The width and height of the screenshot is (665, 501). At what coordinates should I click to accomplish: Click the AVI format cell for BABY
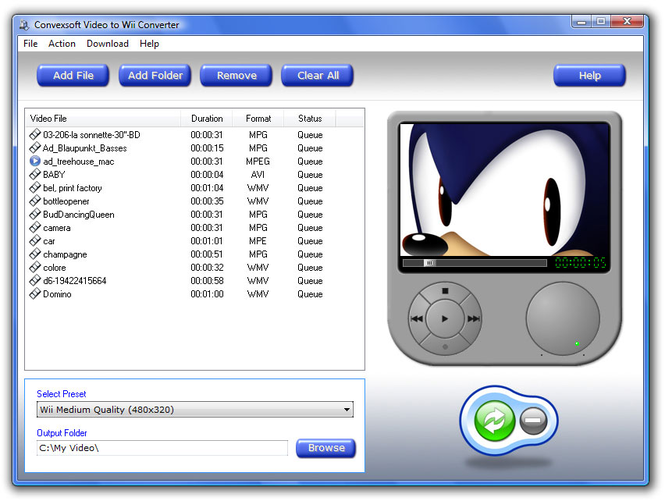(257, 175)
